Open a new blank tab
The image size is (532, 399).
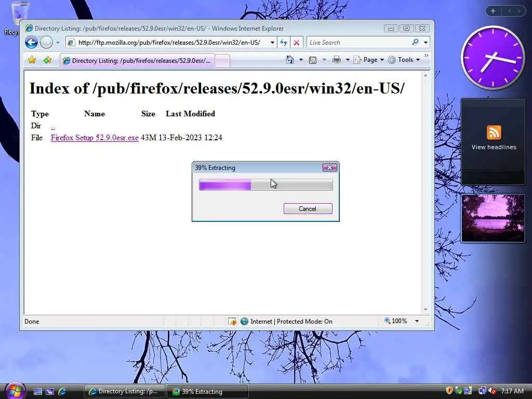pos(222,61)
